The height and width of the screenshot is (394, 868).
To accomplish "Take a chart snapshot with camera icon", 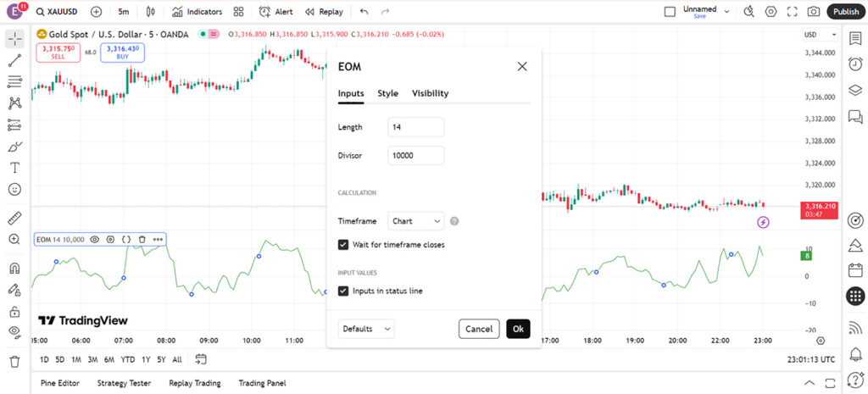I will click(813, 12).
